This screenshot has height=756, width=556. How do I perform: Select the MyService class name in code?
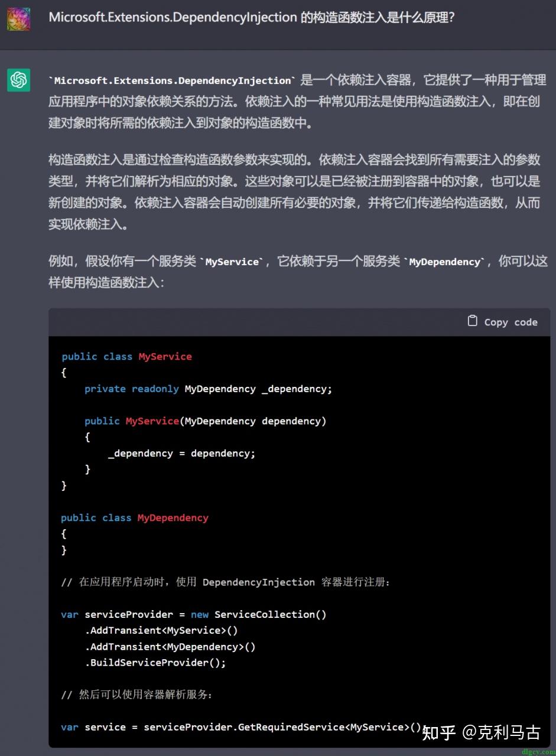click(x=165, y=356)
